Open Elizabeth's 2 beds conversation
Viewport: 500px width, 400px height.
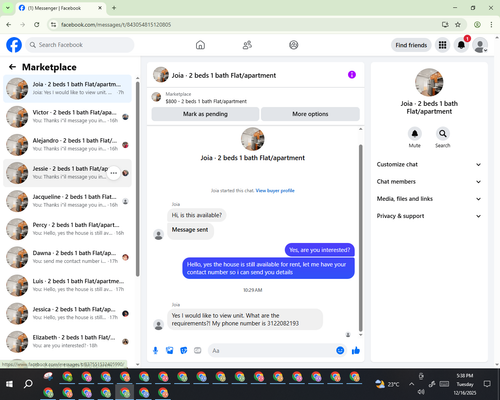[67, 342]
